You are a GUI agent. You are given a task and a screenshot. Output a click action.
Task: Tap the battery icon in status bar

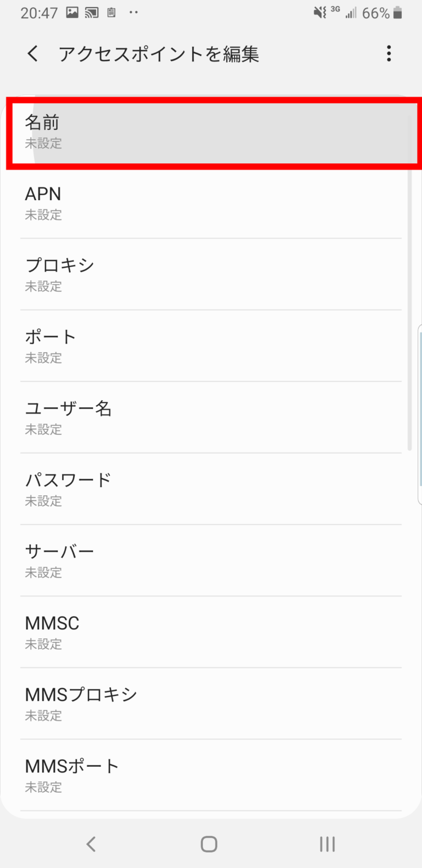(x=398, y=13)
